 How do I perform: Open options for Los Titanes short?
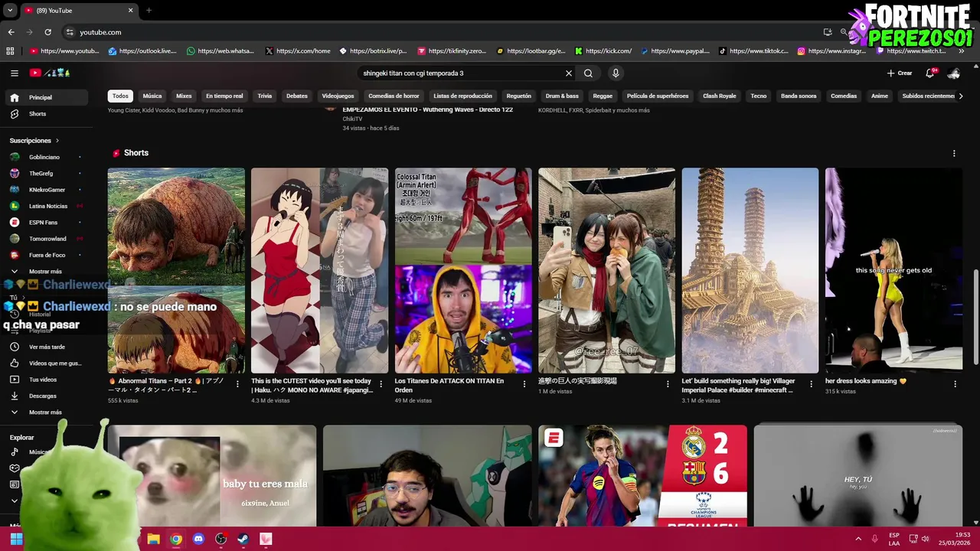tap(524, 384)
